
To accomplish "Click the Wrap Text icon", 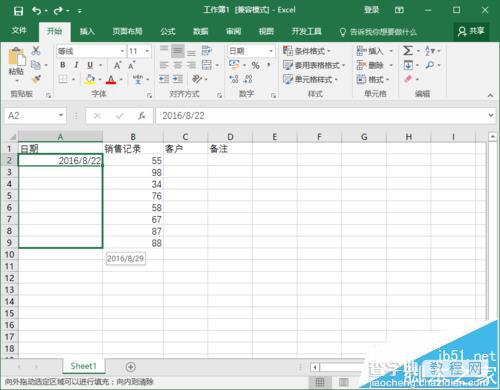I will coord(207,51).
